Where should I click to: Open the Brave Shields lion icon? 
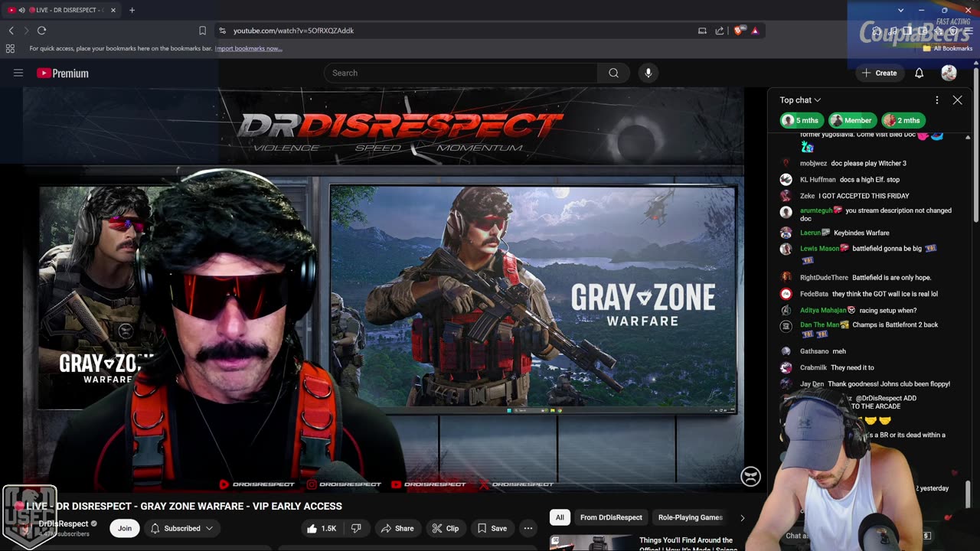coord(738,31)
